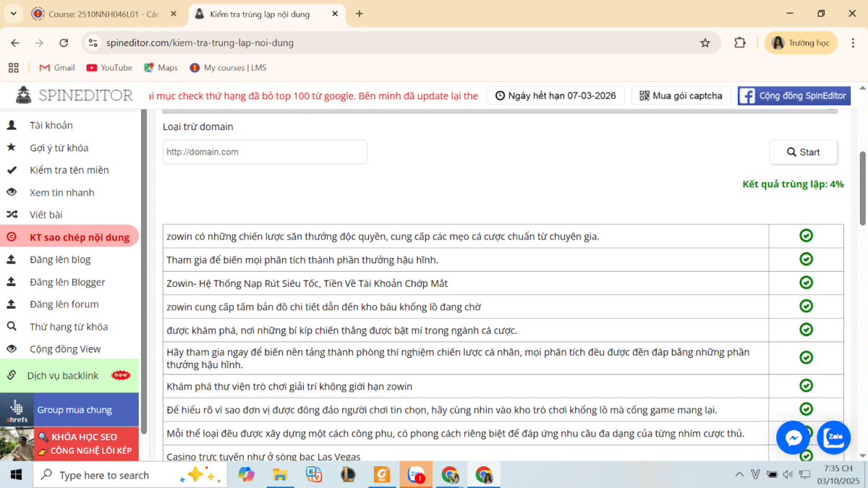Viewport: 868px width, 488px height.
Task: Click check mark for 'Khám phá thư viện' row
Action: [x=806, y=385]
